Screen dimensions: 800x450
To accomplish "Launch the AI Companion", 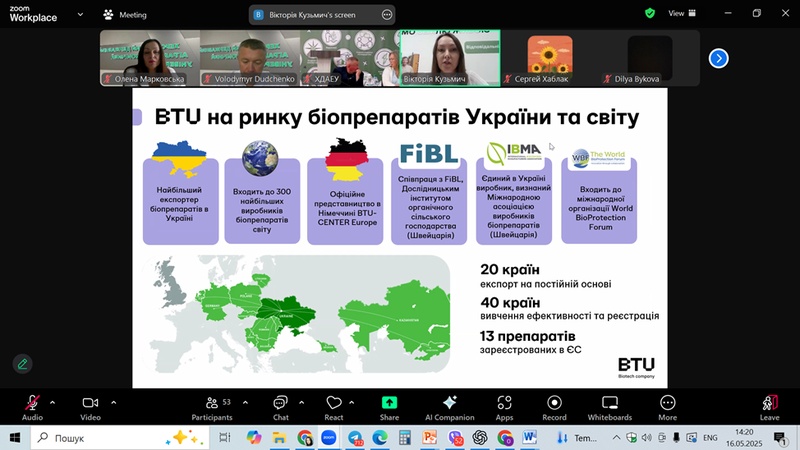I will point(449,406).
